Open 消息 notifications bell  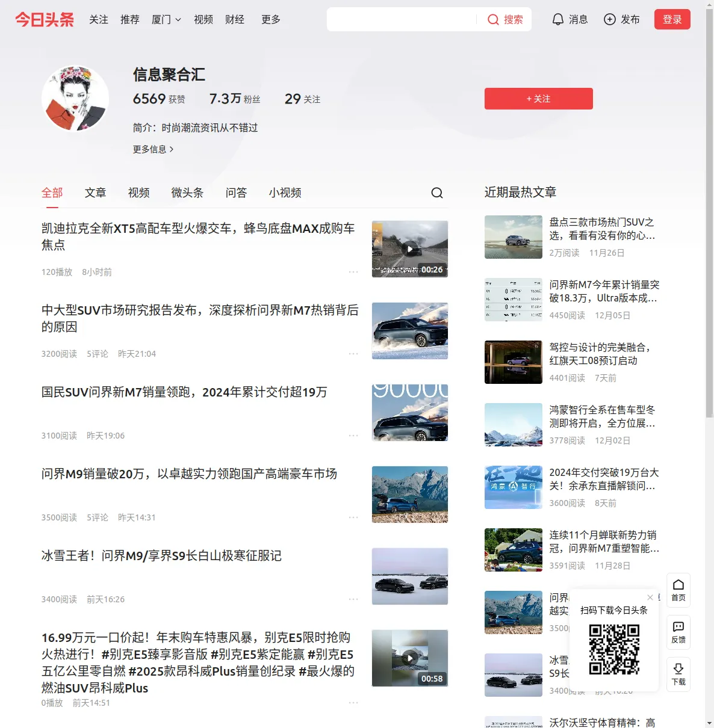[x=558, y=19]
